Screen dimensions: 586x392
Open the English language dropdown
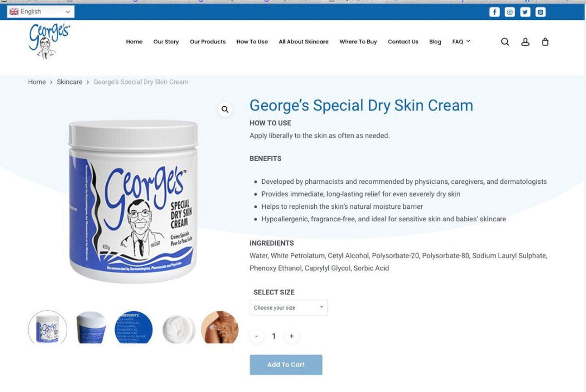pos(40,11)
